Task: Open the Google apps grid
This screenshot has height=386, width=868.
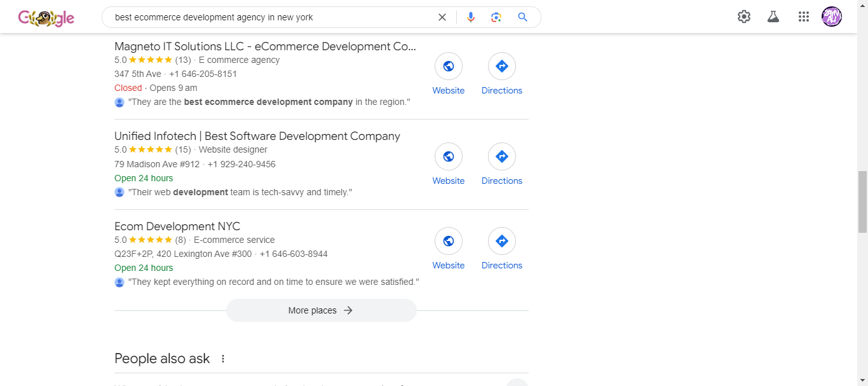Action: click(x=804, y=17)
